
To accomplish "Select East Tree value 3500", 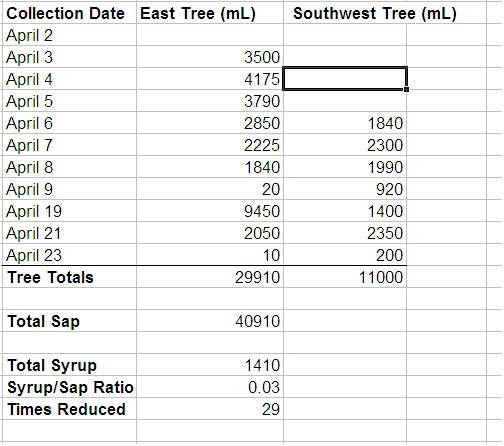I will pyautogui.click(x=210, y=57).
